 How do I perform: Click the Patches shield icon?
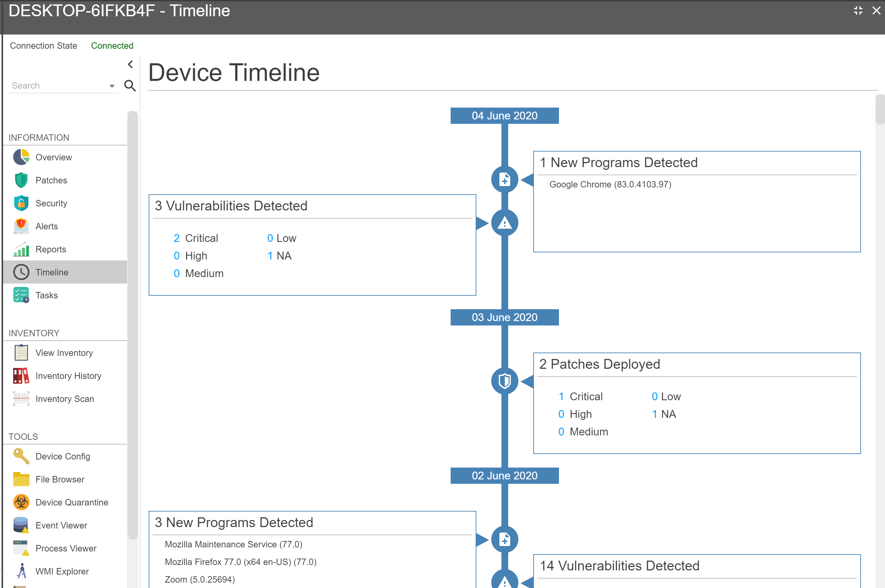(x=21, y=180)
